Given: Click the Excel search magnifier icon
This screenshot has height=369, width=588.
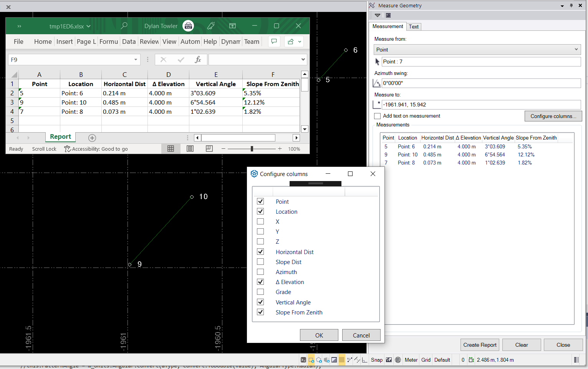Looking at the screenshot, I should (x=124, y=26).
